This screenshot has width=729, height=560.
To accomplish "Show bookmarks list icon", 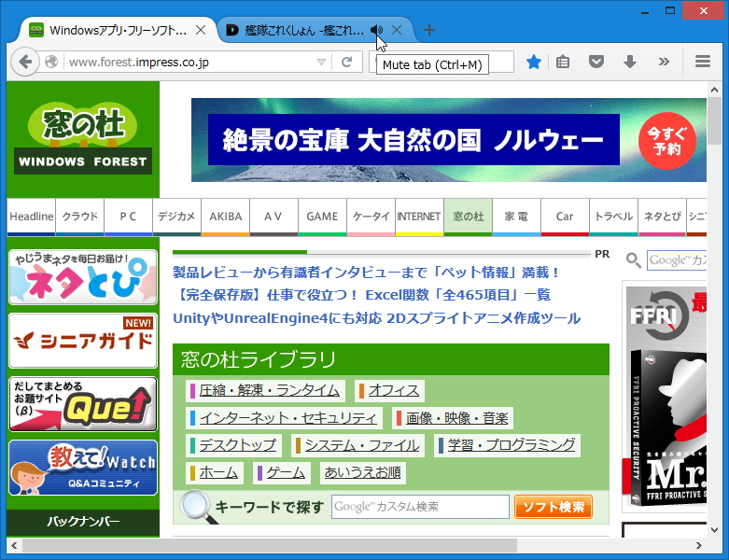I will (x=563, y=62).
